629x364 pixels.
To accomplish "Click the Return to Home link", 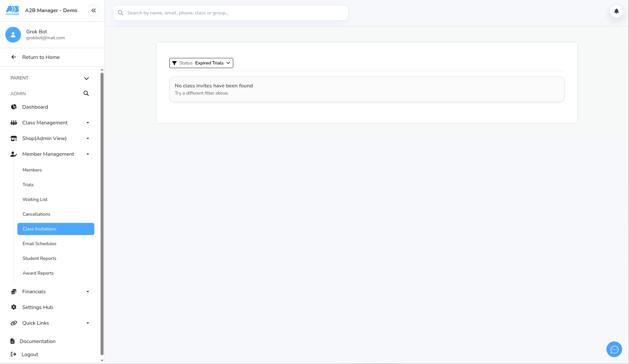I will pyautogui.click(x=41, y=57).
